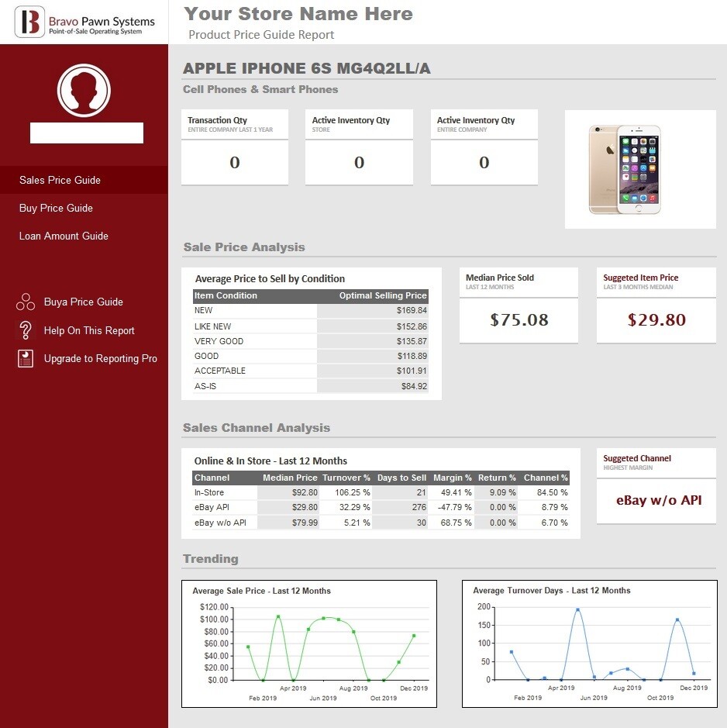Click the Days to Sell column header

pos(401,478)
